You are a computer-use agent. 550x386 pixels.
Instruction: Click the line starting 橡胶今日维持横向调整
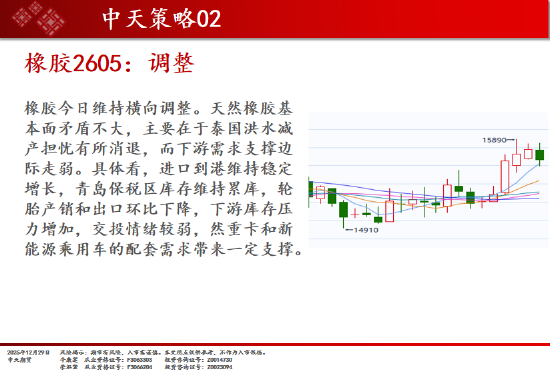(x=159, y=108)
